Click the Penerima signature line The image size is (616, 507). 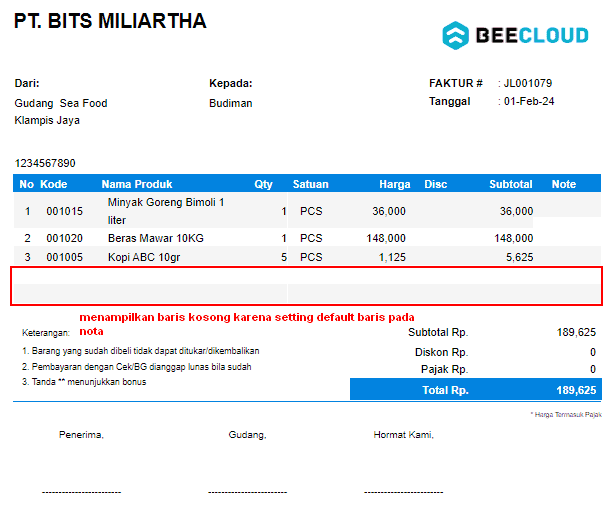(x=81, y=492)
